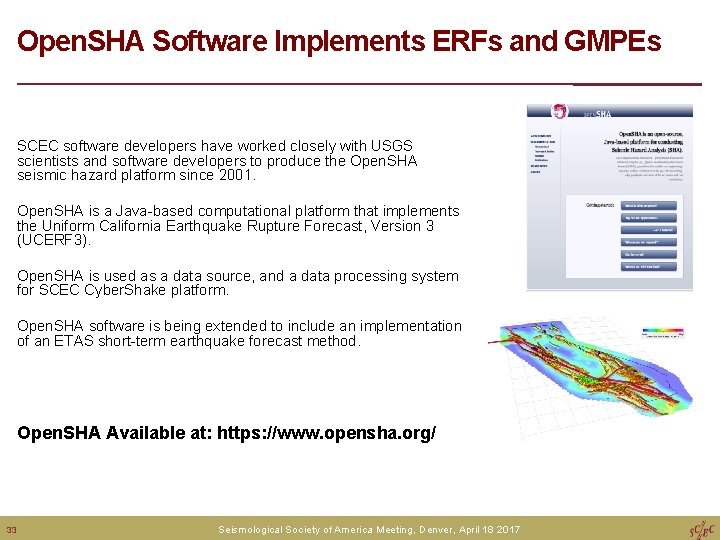Select paragraph about Java-based computational platform
This screenshot has height=540, width=720.
(x=238, y=225)
